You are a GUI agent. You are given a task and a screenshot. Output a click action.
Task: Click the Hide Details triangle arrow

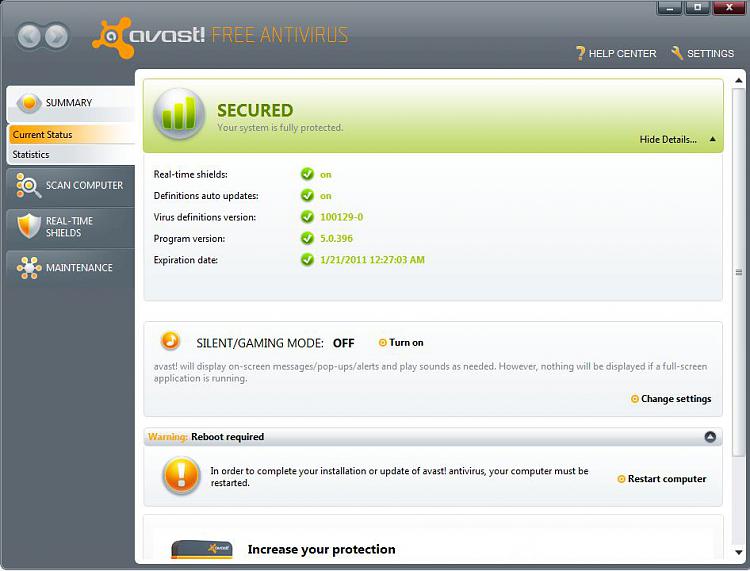(713, 139)
